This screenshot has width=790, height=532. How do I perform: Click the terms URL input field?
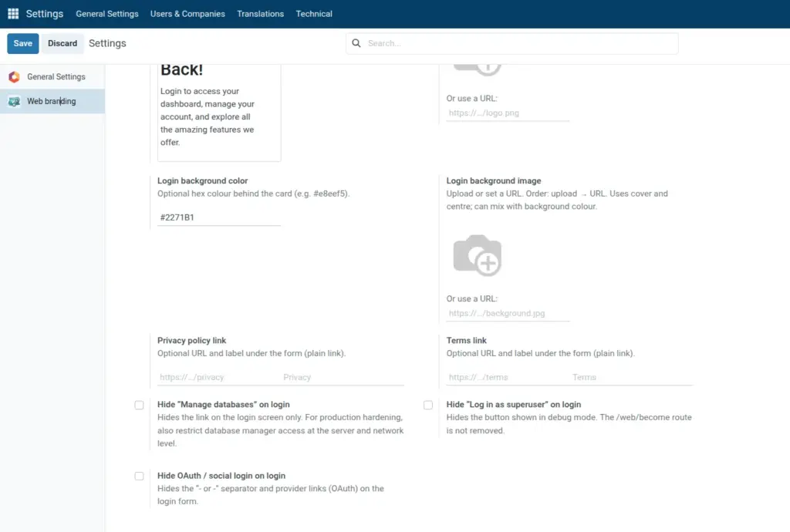point(508,377)
